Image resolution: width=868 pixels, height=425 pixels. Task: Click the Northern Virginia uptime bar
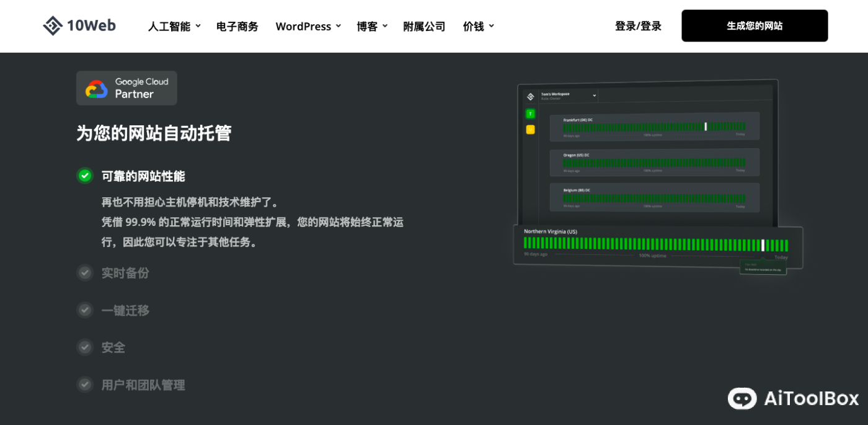tap(655, 244)
